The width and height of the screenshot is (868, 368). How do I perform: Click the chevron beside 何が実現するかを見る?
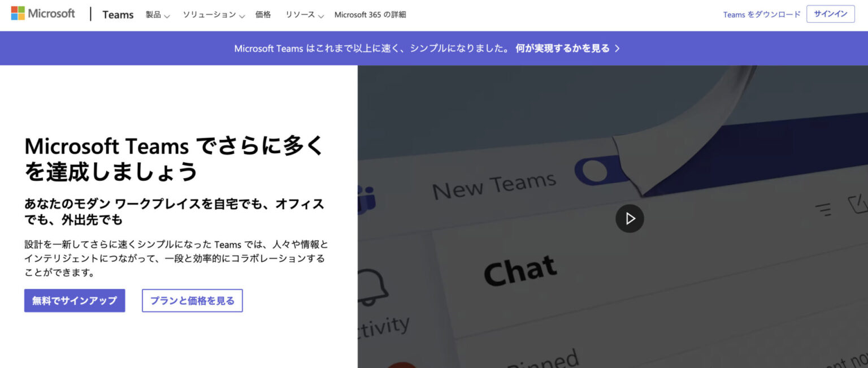pos(617,48)
